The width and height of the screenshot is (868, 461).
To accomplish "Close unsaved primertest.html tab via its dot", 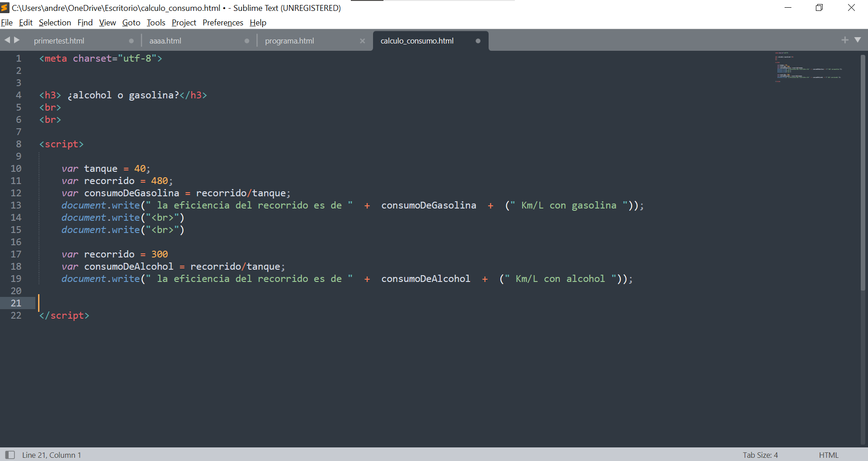I will (131, 41).
